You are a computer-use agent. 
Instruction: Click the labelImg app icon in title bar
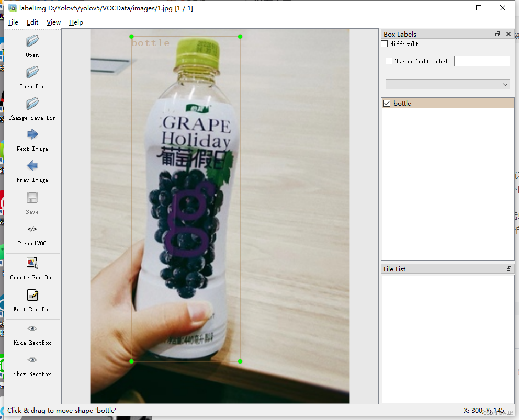click(x=12, y=8)
